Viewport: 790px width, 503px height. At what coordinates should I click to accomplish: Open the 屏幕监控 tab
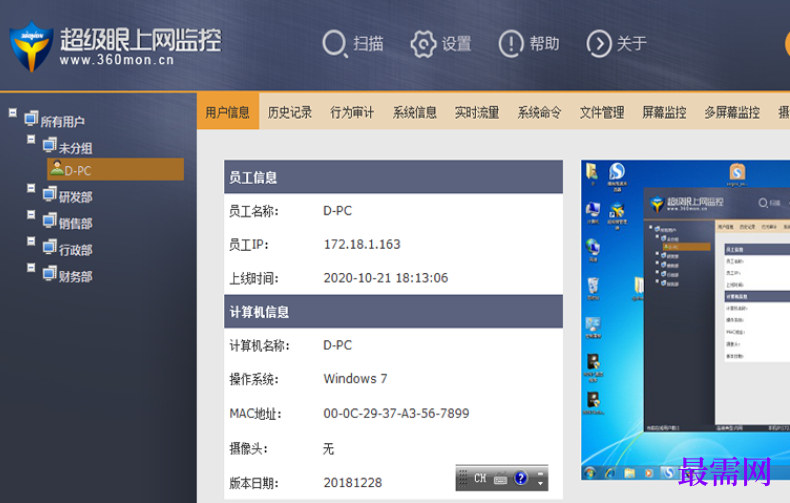click(664, 112)
